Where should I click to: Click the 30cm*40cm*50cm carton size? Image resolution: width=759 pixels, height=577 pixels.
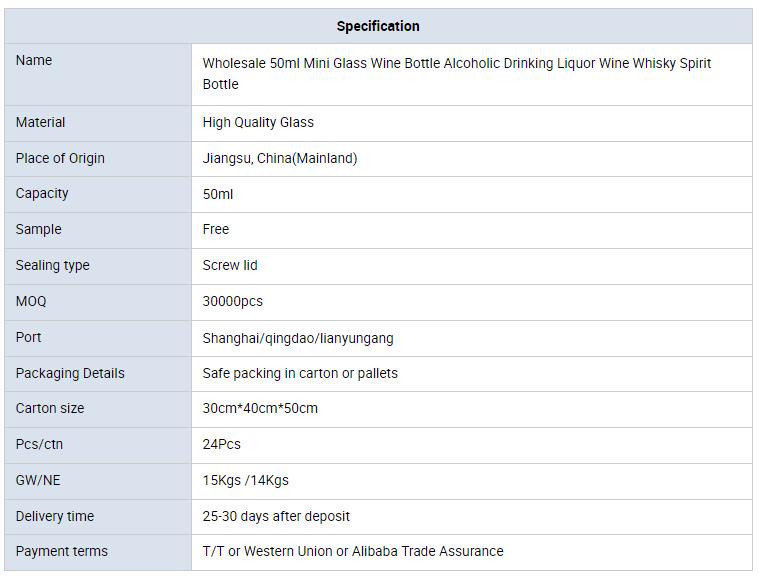[260, 408]
